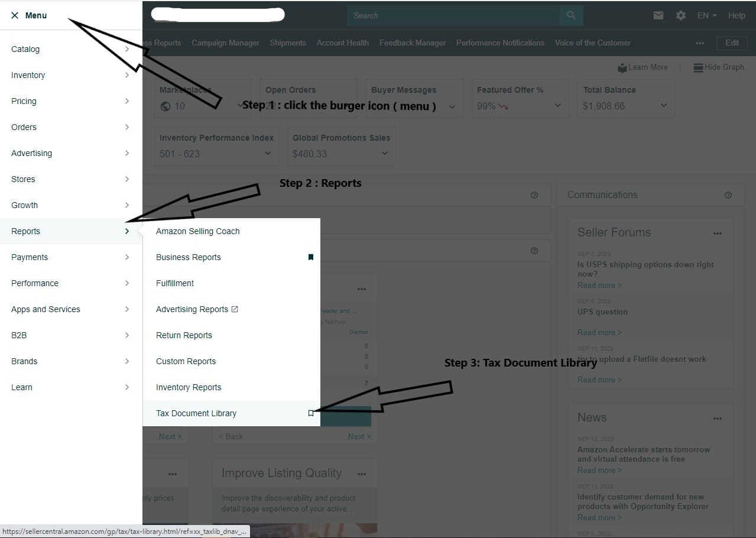756x538 pixels.
Task: Click the Open Orders card
Action: pos(309,99)
